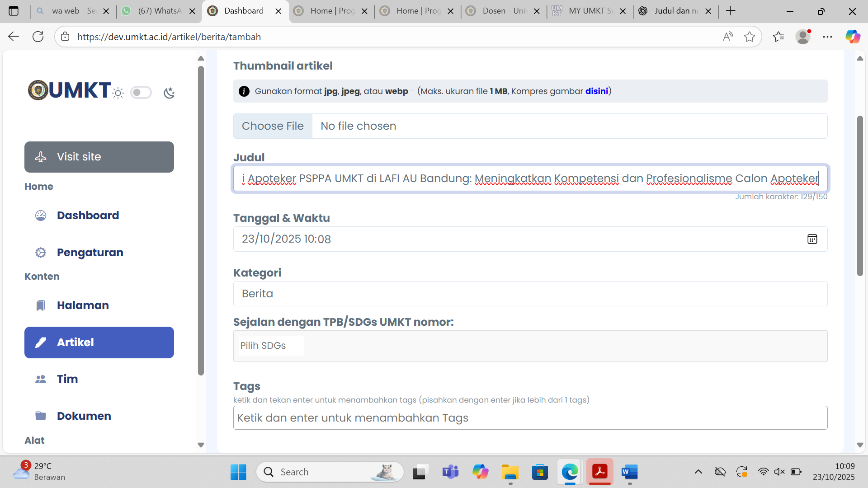The height and width of the screenshot is (488, 868).
Task: Show hidden system tray icons chevron
Action: [698, 472]
